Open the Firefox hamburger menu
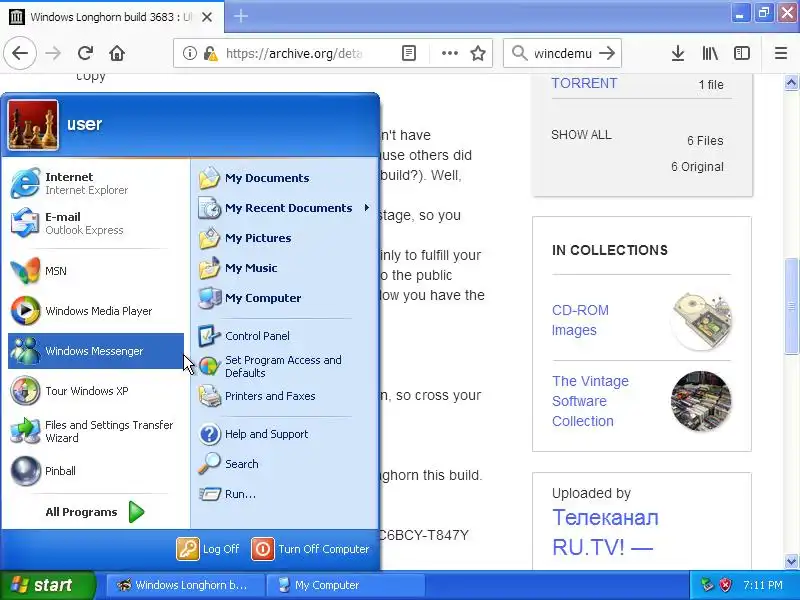The width and height of the screenshot is (800, 600). [781, 53]
